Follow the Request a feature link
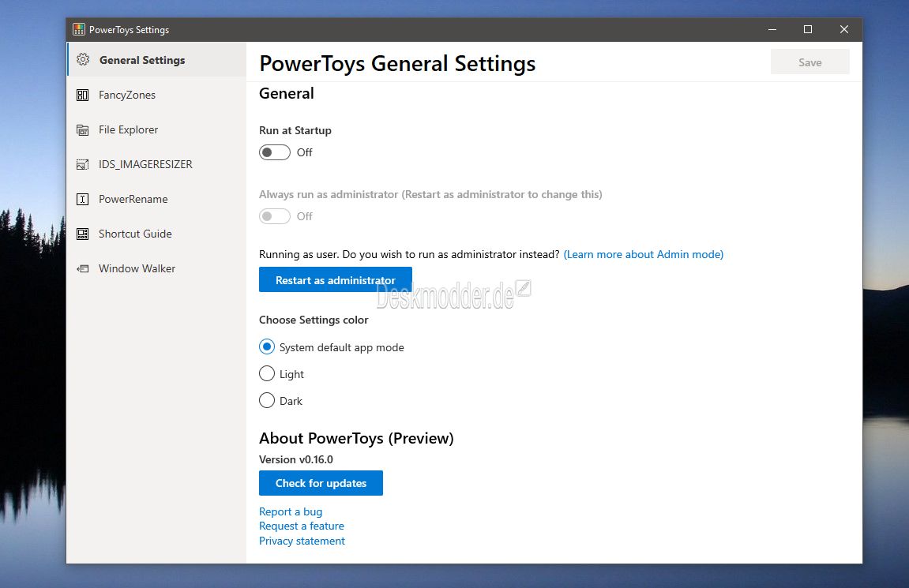 click(x=302, y=526)
